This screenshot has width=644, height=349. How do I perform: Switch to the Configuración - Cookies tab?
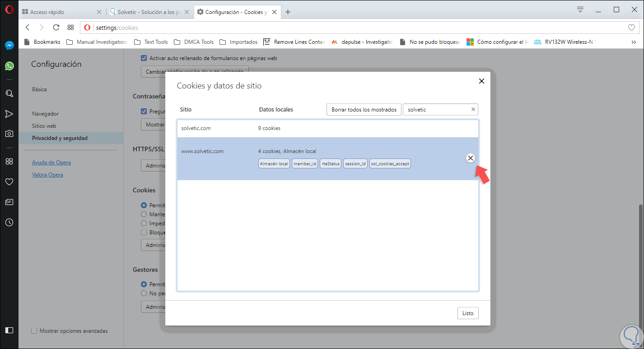(237, 12)
